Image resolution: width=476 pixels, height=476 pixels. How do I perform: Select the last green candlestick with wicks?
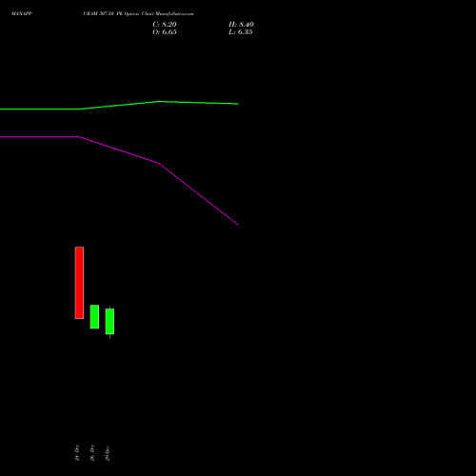click(109, 322)
